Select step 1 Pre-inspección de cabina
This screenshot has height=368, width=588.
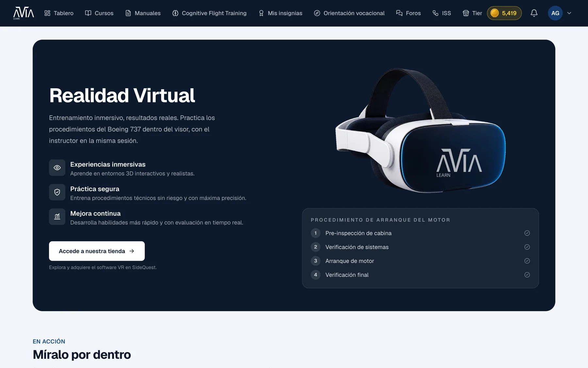pos(420,233)
